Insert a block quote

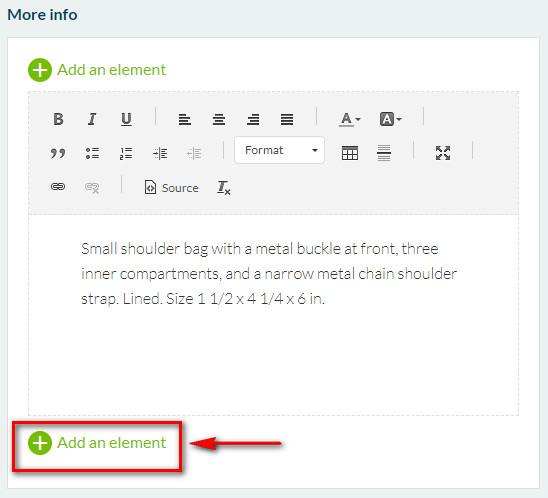[x=58, y=153]
